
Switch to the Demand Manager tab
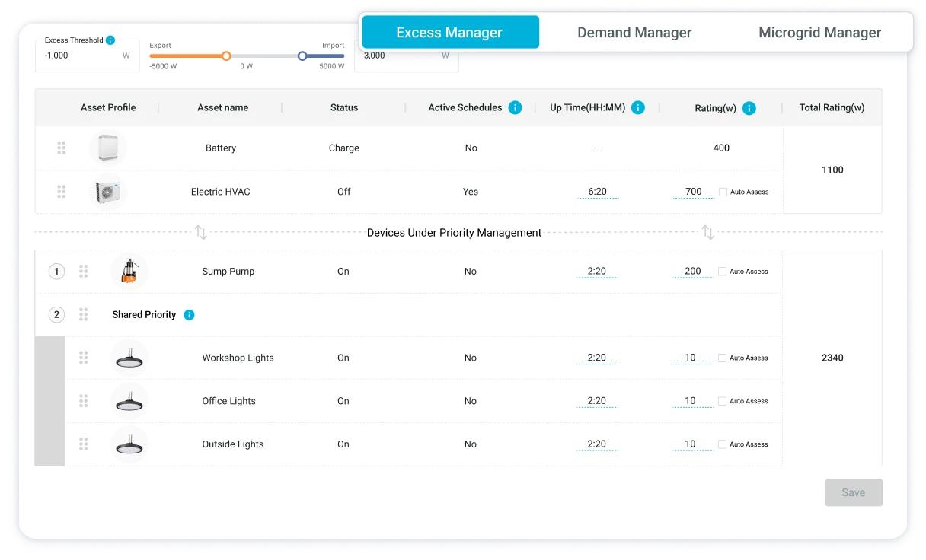[634, 32]
